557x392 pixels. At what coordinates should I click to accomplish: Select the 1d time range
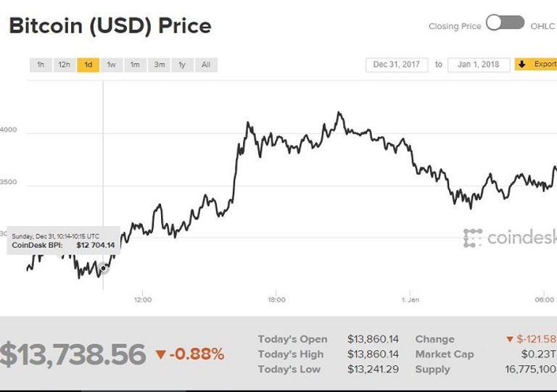coord(88,64)
